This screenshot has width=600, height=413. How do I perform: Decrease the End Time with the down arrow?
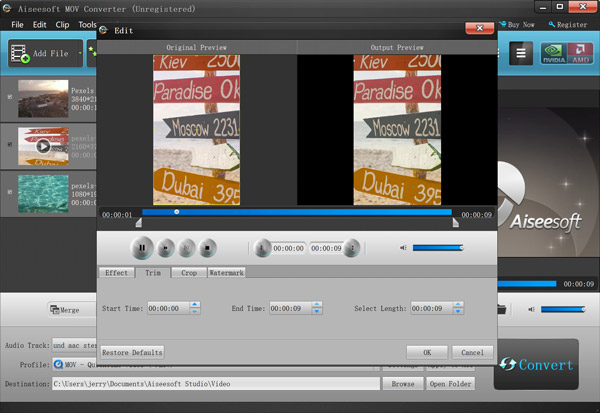coord(316,311)
